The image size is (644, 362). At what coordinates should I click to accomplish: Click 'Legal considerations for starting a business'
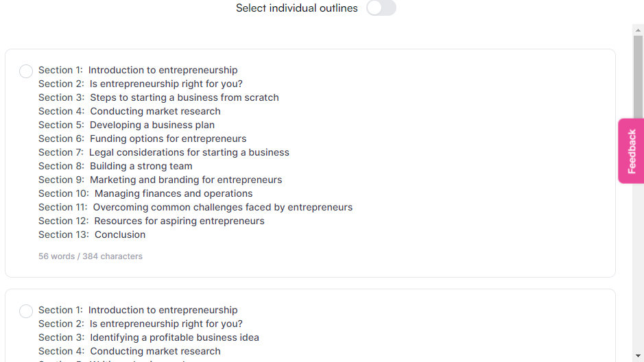click(x=189, y=152)
